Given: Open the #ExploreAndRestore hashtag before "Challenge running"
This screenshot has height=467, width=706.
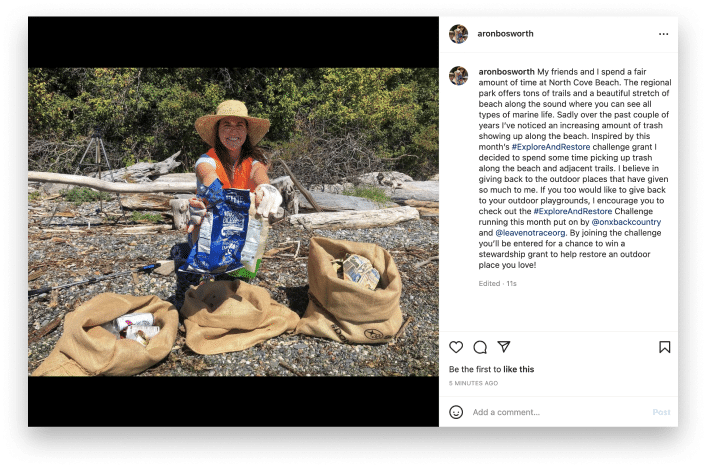Looking at the screenshot, I should point(570,212).
